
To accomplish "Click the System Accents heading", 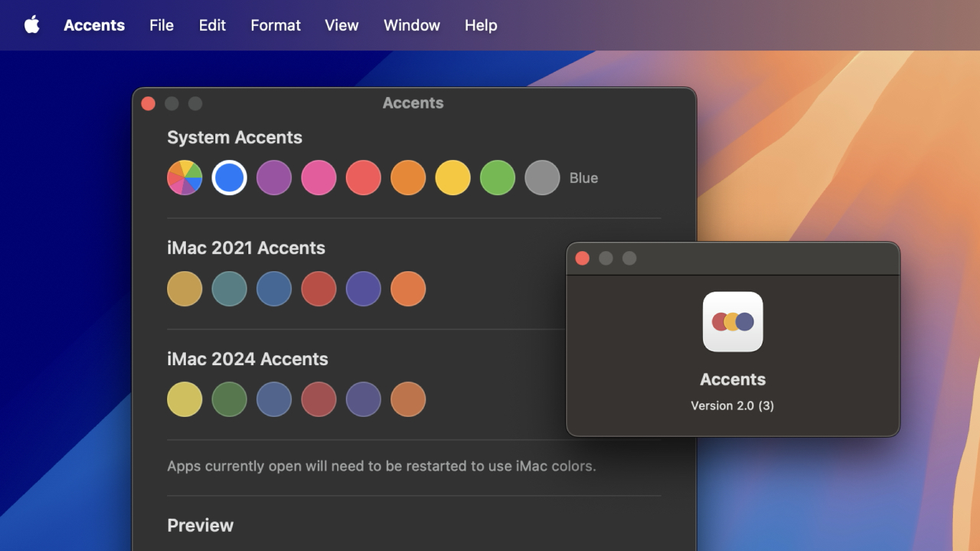I will pos(234,138).
